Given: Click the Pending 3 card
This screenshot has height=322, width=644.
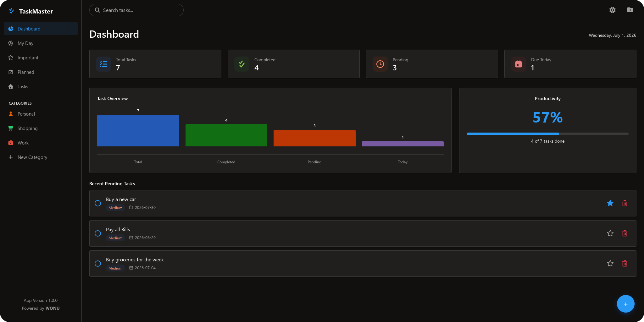Looking at the screenshot, I should (432, 64).
